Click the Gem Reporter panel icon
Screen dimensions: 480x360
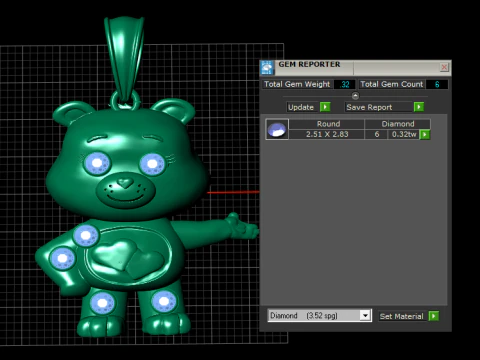(x=267, y=68)
